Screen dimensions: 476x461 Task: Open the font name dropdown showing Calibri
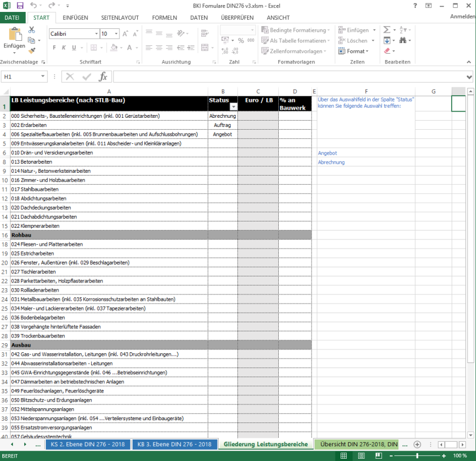click(96, 33)
